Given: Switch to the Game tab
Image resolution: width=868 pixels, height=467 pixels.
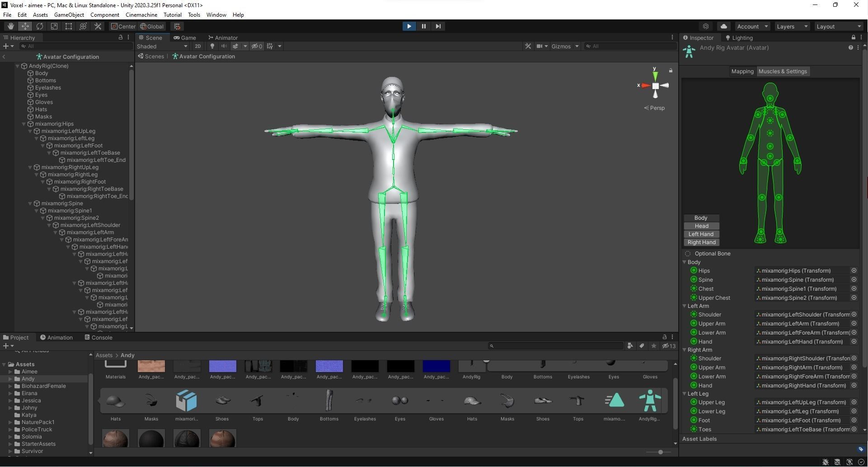Looking at the screenshot, I should 185,38.
